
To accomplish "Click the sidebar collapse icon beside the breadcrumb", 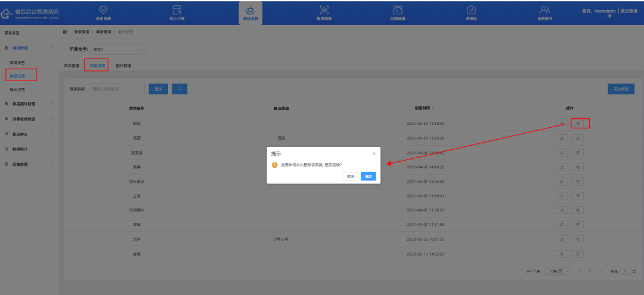I will coord(66,31).
